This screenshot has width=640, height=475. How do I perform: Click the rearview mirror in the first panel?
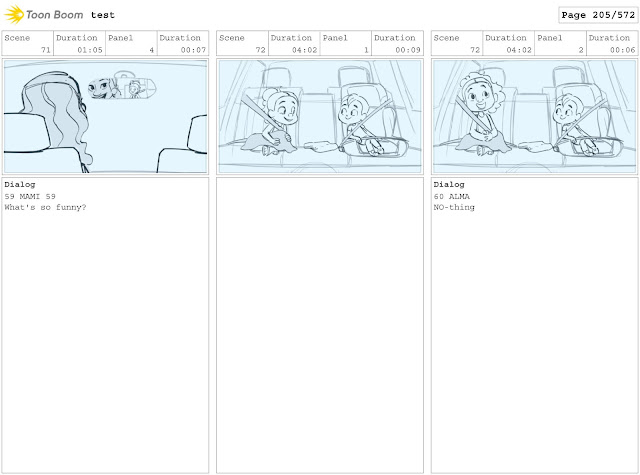(x=122, y=87)
